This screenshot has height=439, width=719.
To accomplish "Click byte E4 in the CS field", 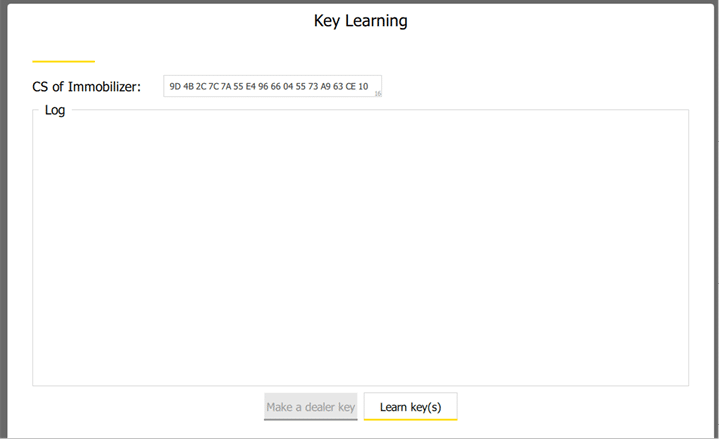I will 250,87.
